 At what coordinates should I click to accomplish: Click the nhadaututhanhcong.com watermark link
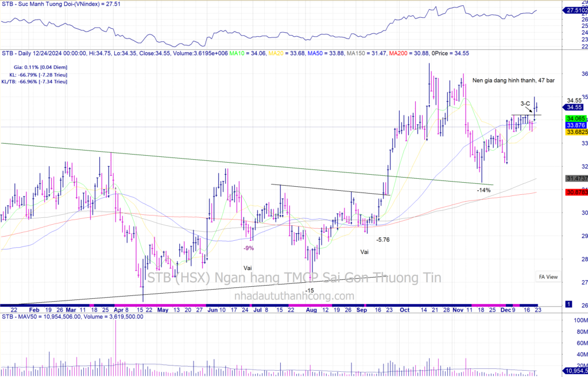[x=295, y=295]
